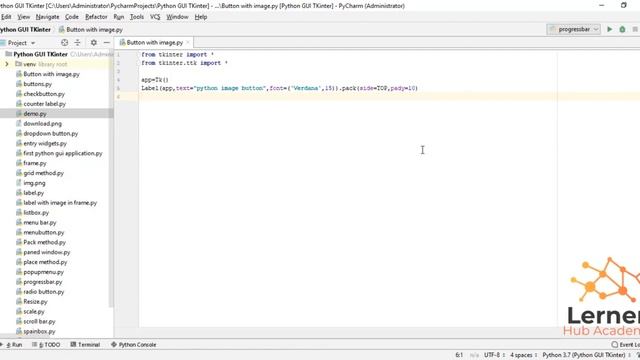Open the Tools menu
Screen dimensions: 640x360
[137, 17]
